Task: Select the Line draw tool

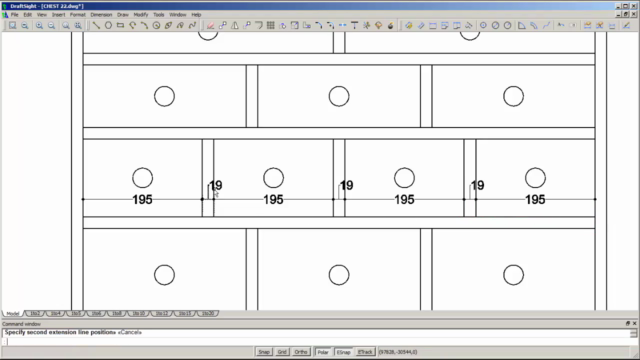Action: click(x=96, y=25)
